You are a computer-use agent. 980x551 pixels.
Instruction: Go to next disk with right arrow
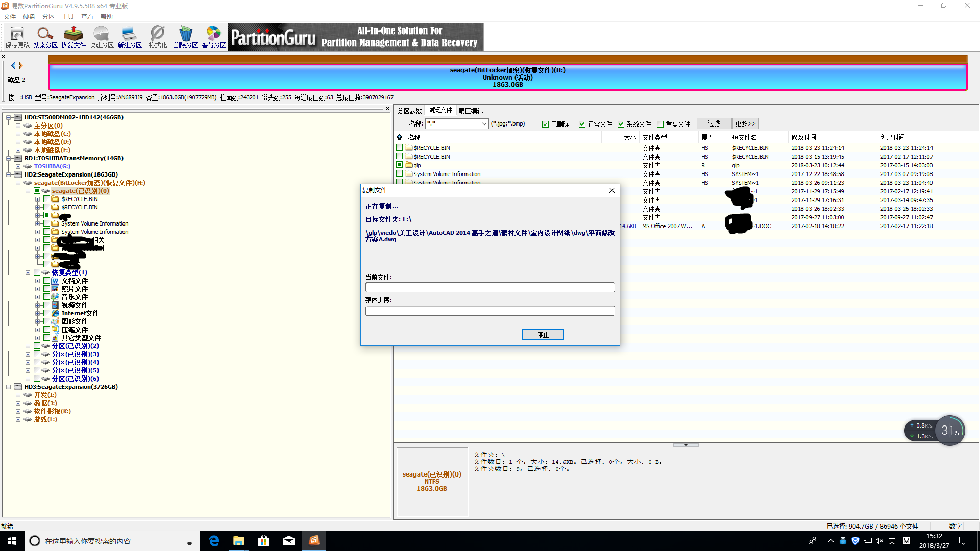(21, 65)
